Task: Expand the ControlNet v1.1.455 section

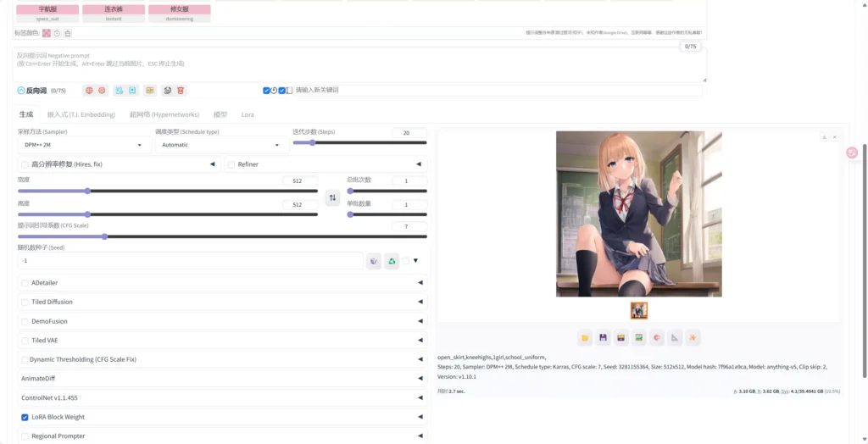Action: coord(222,397)
